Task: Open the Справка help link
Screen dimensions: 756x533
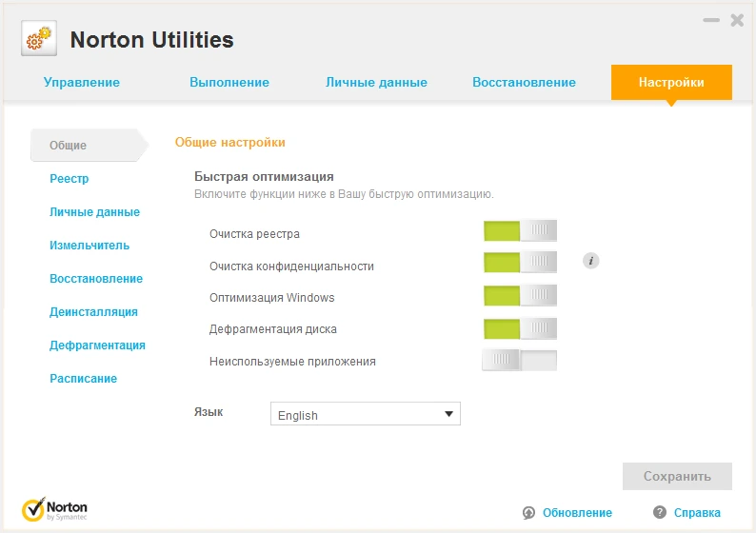Action: pyautogui.click(x=697, y=513)
